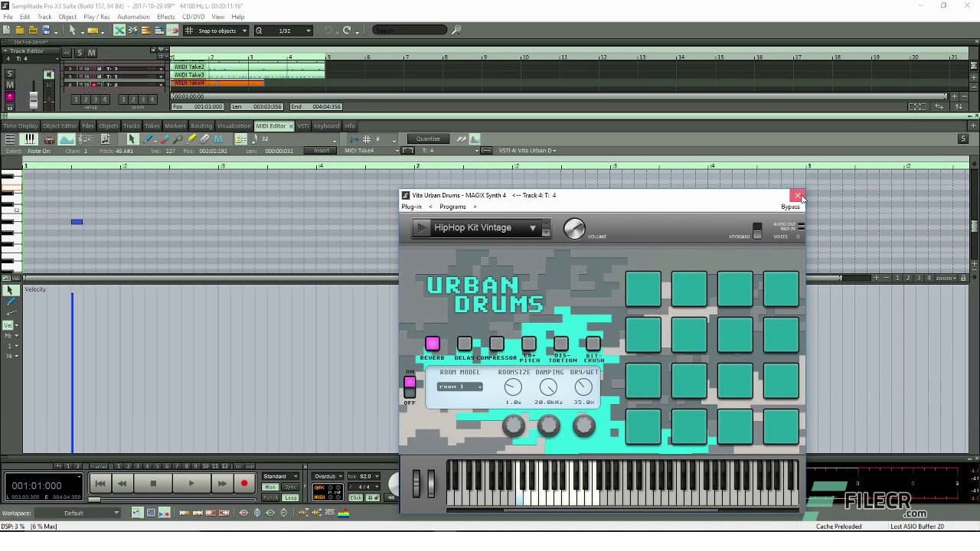Select the Pencil draw tool in MIDI Editor

click(149, 139)
